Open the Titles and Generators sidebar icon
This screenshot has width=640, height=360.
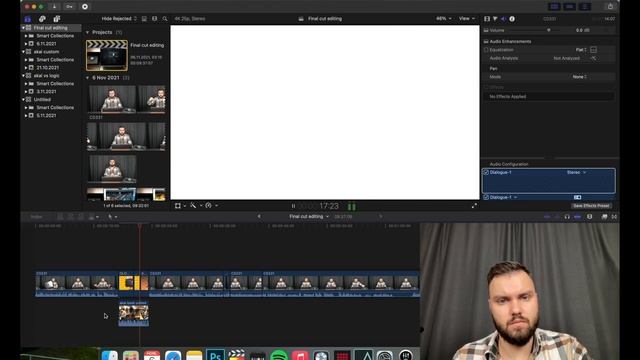click(57, 19)
